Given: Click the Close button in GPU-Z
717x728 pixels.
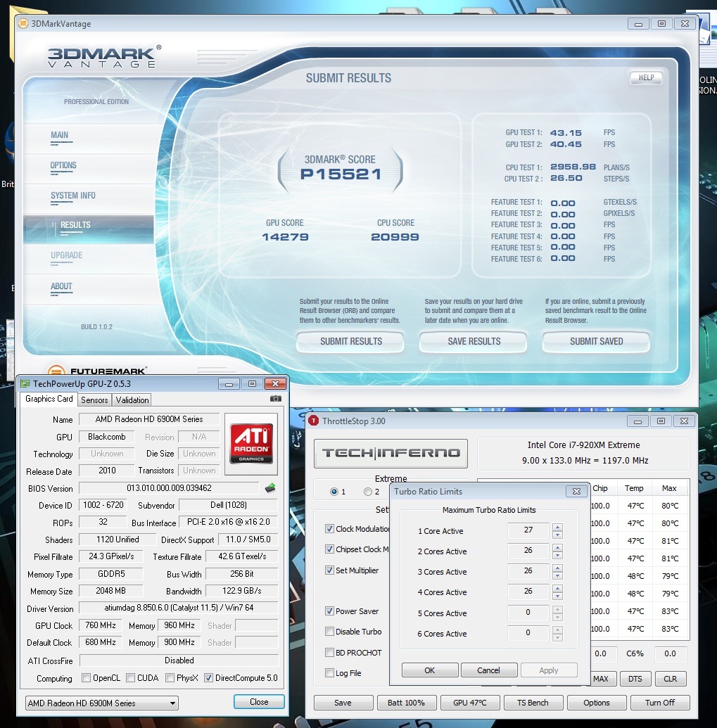Looking at the screenshot, I should (x=259, y=701).
